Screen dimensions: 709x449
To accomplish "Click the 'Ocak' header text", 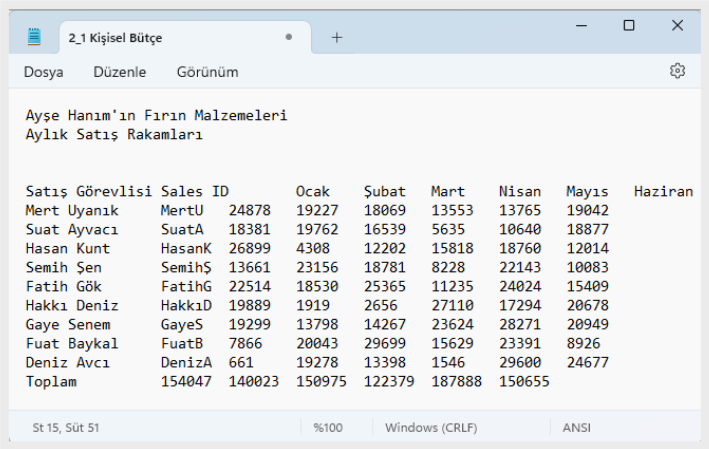I will point(312,191).
